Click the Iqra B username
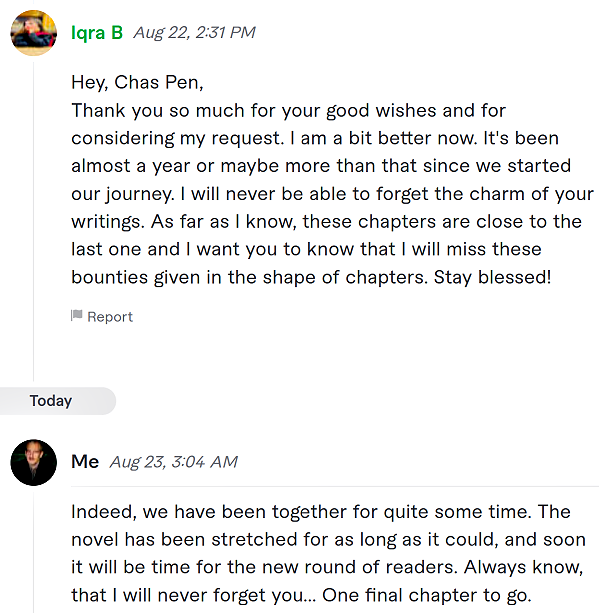The height and width of the screenshot is (614, 600). pyautogui.click(x=97, y=33)
